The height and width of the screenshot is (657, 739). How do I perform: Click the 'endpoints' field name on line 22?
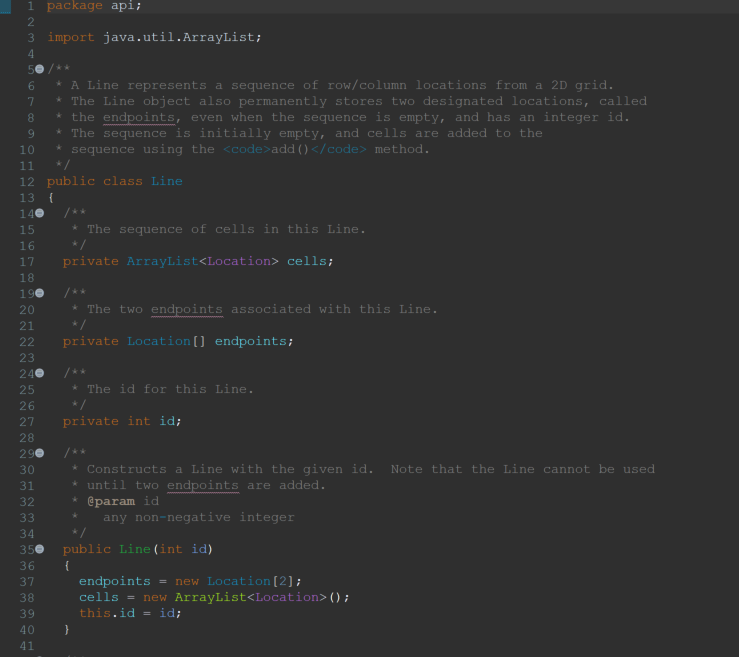point(251,341)
